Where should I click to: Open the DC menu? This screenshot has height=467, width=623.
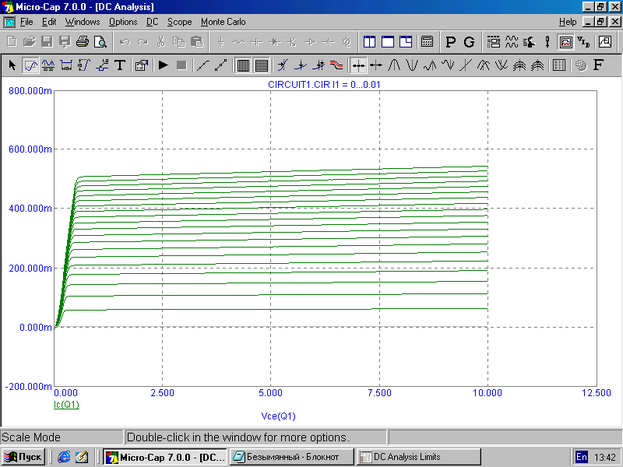[x=152, y=21]
